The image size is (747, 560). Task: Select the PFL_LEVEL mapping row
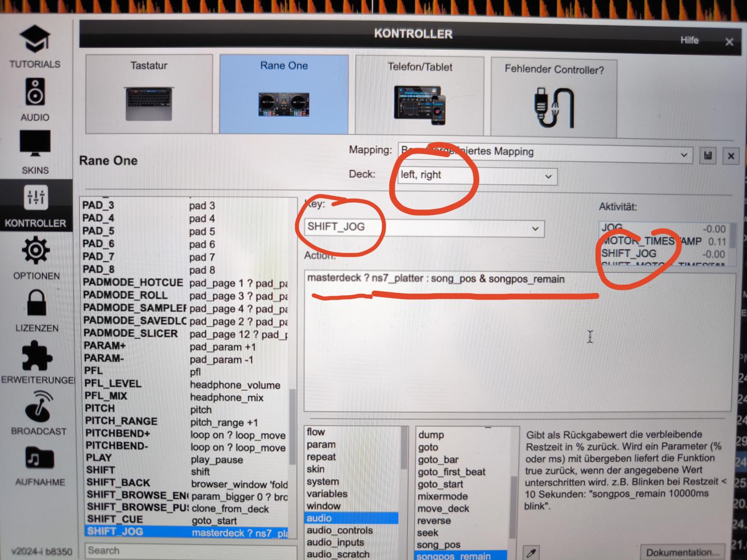(186, 384)
